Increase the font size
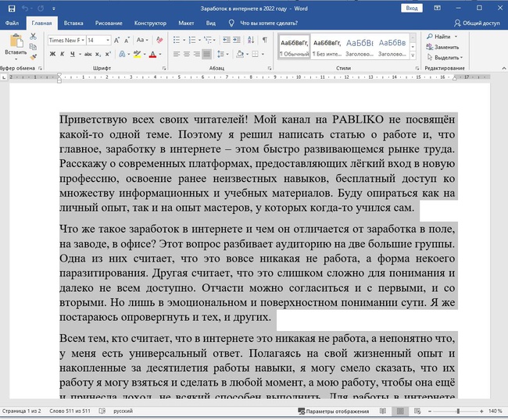Image resolution: width=508 pixels, height=420 pixels. point(116,40)
